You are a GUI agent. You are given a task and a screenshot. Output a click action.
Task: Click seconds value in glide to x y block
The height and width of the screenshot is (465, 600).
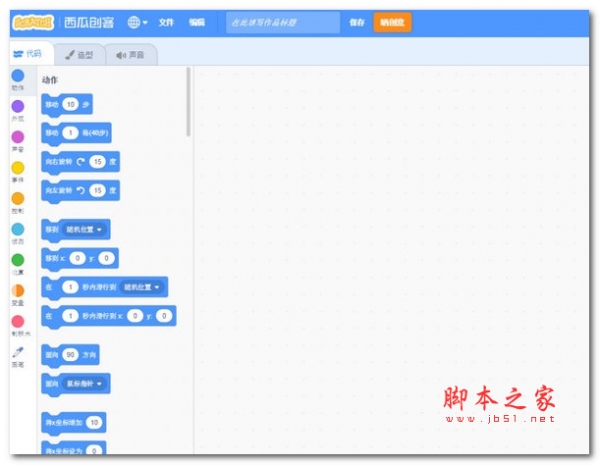tap(70, 316)
